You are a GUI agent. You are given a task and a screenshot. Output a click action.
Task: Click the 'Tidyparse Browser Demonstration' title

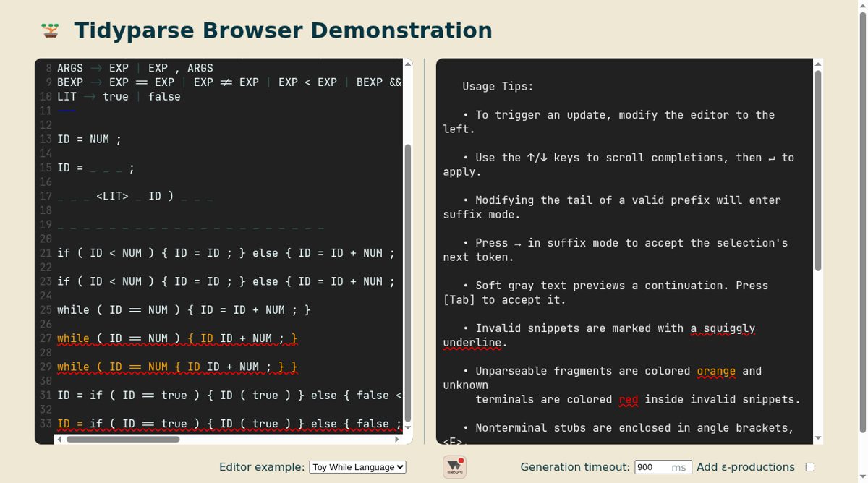(284, 30)
